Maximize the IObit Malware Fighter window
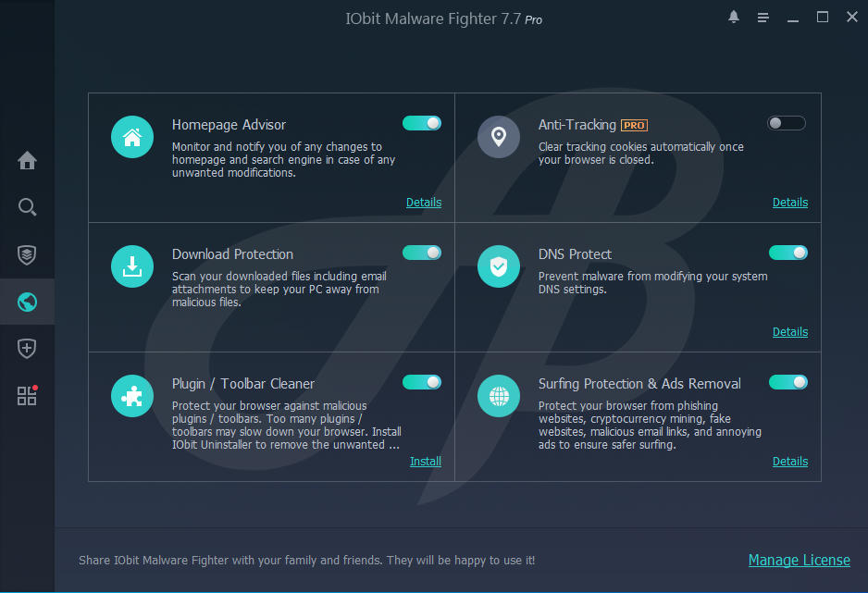This screenshot has width=868, height=593. [x=823, y=18]
